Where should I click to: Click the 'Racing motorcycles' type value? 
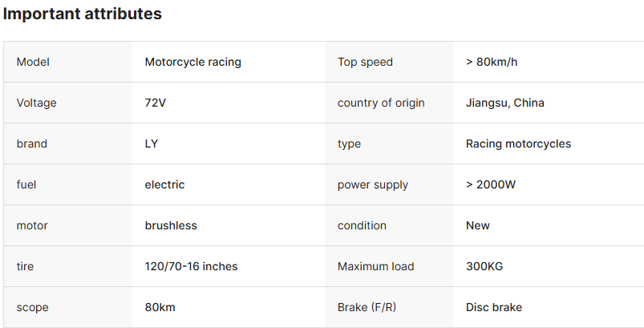click(x=518, y=144)
